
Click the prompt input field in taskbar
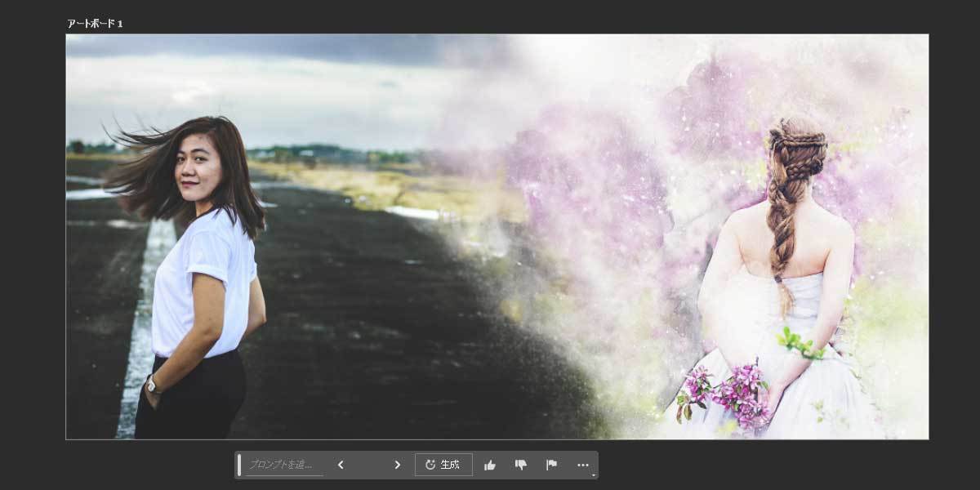(x=283, y=465)
